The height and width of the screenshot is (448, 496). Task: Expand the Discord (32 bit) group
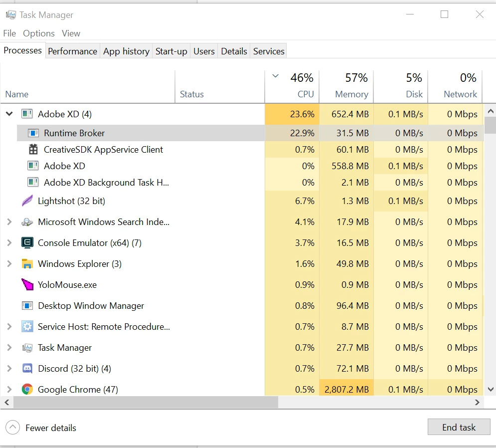coord(9,369)
